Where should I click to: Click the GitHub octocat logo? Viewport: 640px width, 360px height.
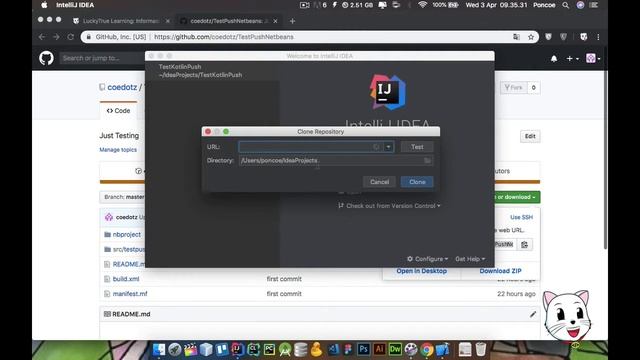point(46,58)
